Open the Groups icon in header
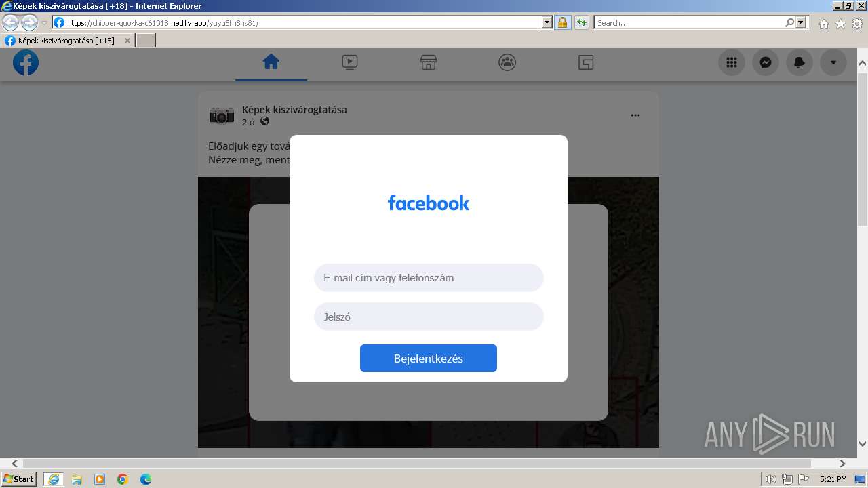This screenshot has height=488, width=868. 507,62
